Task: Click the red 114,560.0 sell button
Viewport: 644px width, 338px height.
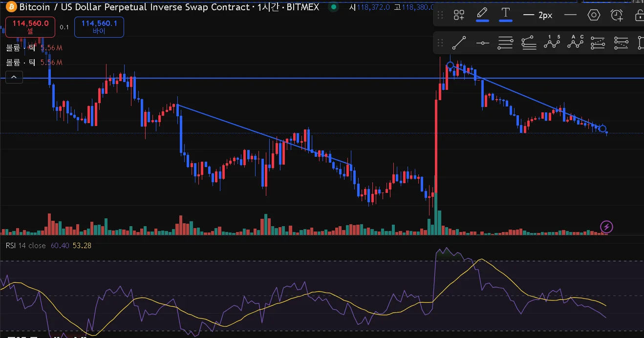Action: point(30,27)
